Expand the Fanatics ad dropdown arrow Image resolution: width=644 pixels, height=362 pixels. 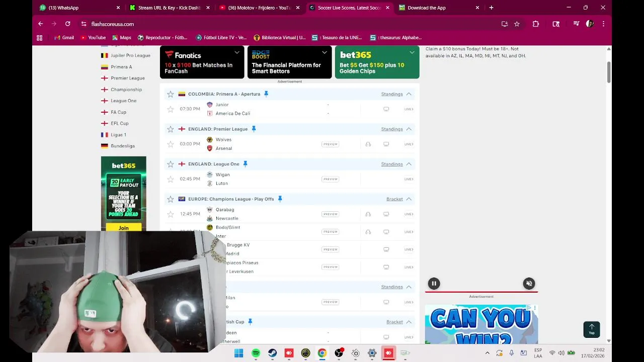click(x=237, y=52)
